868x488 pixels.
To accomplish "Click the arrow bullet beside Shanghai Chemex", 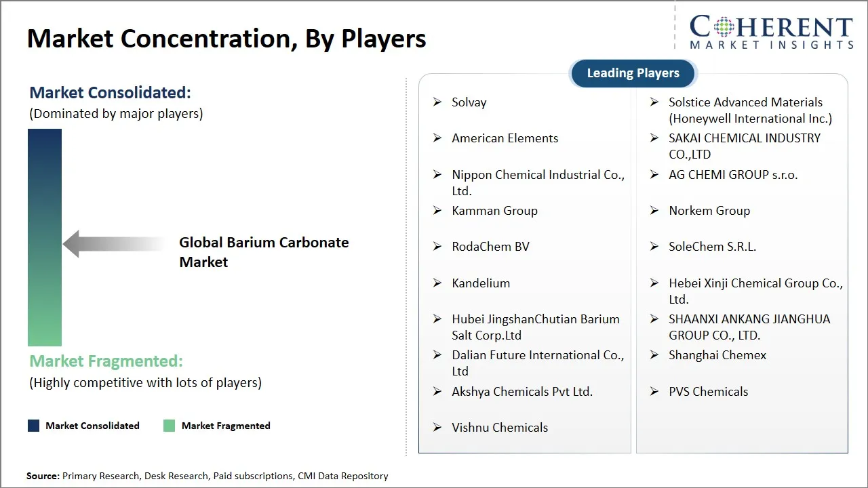I will [654, 355].
